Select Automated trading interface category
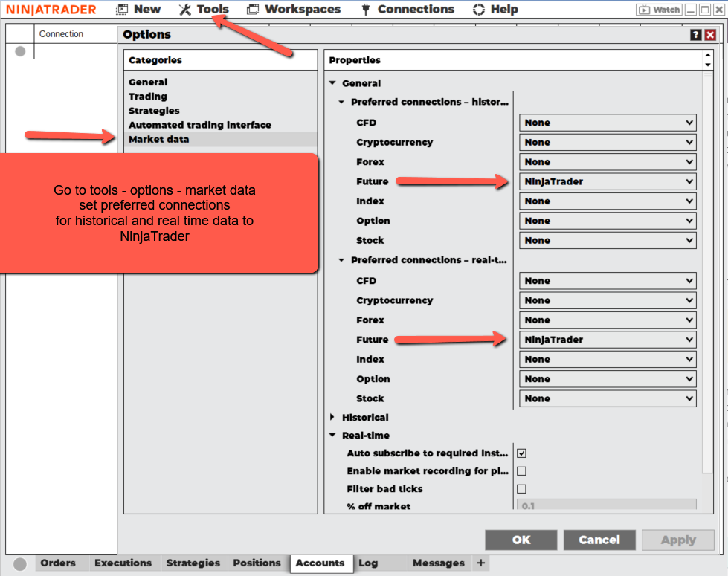This screenshot has height=576, width=728. click(200, 126)
